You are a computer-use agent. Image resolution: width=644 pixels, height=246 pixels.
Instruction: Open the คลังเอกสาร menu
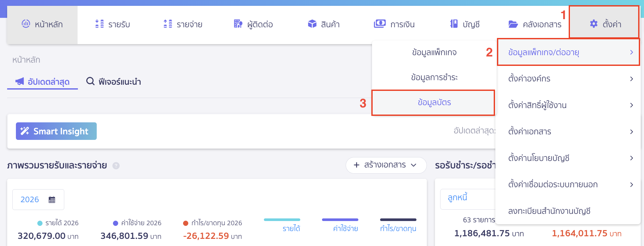tap(535, 25)
